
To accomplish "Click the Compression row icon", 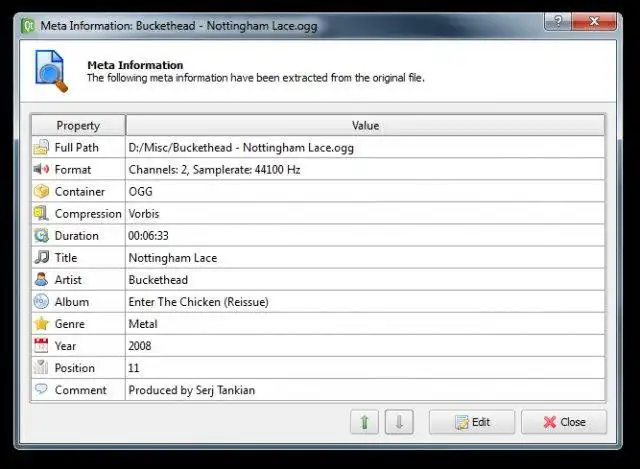I will pyautogui.click(x=41, y=213).
